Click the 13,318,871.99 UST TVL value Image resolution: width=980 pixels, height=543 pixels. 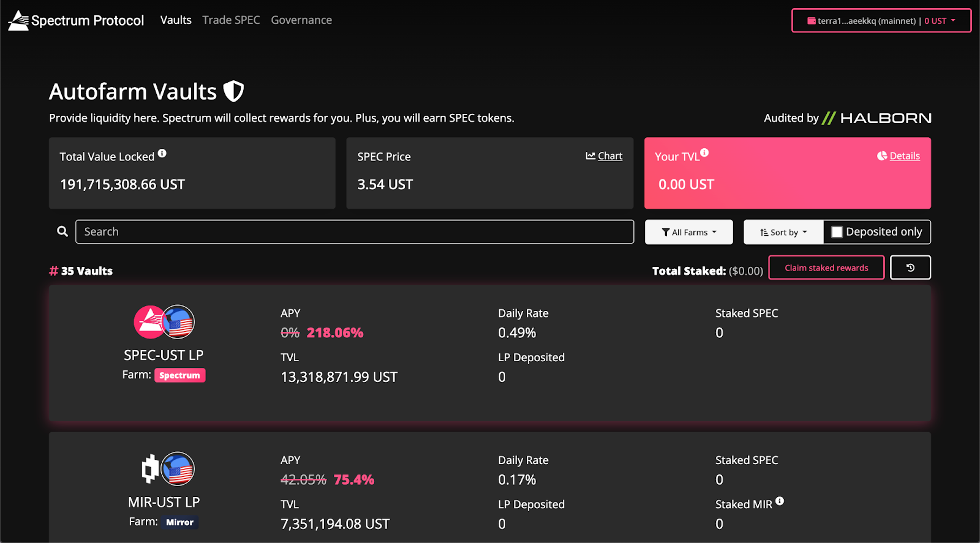(339, 377)
